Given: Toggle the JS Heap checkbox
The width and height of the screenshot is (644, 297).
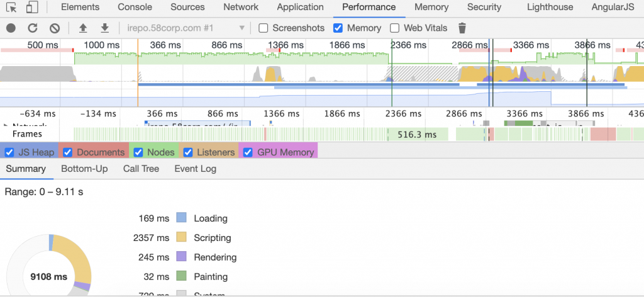Looking at the screenshot, I should pos(9,152).
